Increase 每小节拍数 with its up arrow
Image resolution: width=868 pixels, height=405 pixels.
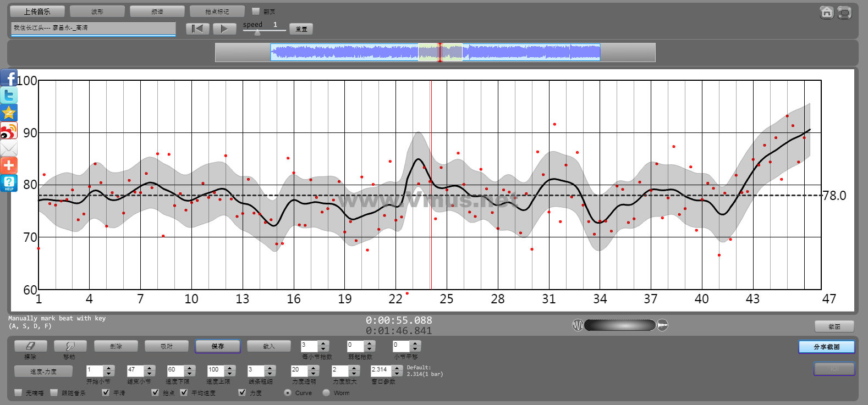pyautogui.click(x=323, y=343)
